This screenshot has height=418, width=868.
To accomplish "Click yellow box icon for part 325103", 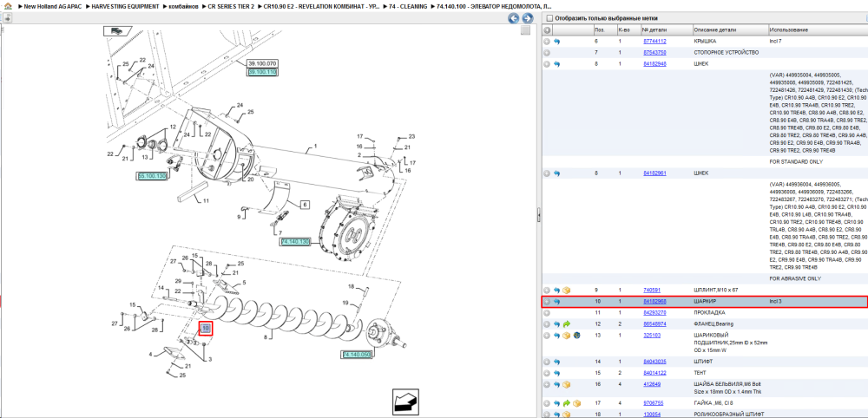I will tap(566, 336).
